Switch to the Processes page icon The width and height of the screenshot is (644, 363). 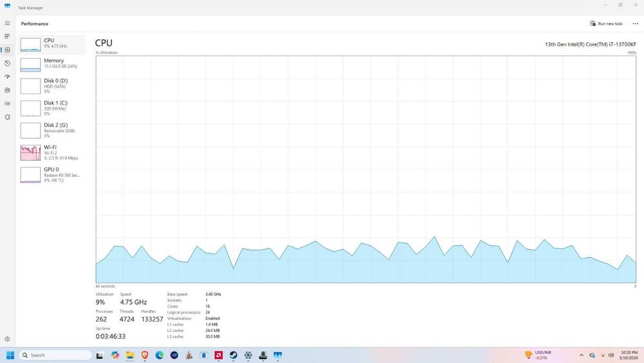(7, 36)
